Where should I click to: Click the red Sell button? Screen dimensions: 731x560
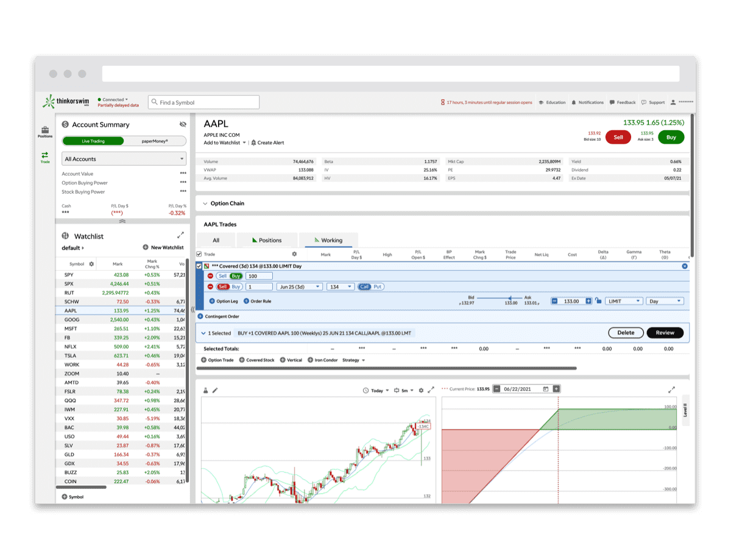click(x=618, y=137)
